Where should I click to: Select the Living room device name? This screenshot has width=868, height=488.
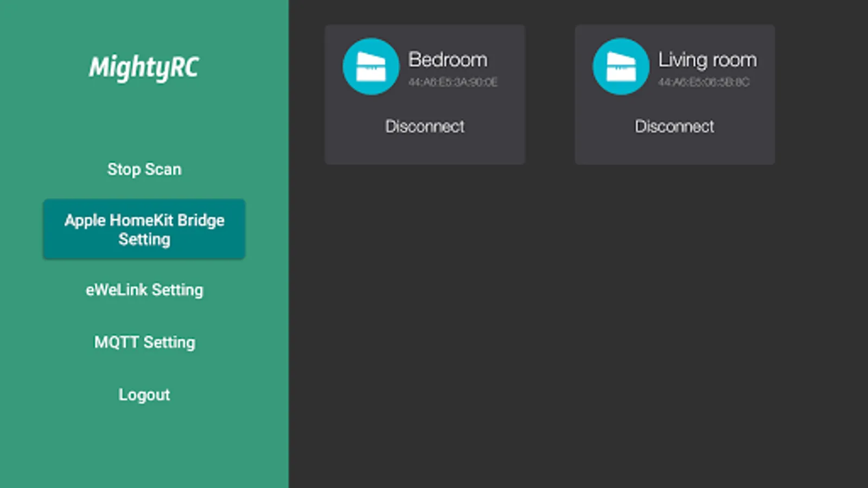tap(707, 60)
